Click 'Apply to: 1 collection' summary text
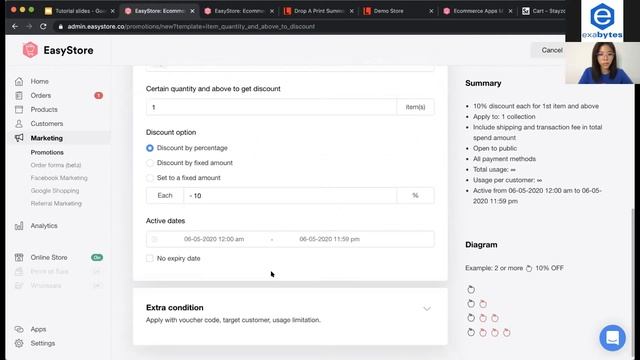 tap(504, 117)
